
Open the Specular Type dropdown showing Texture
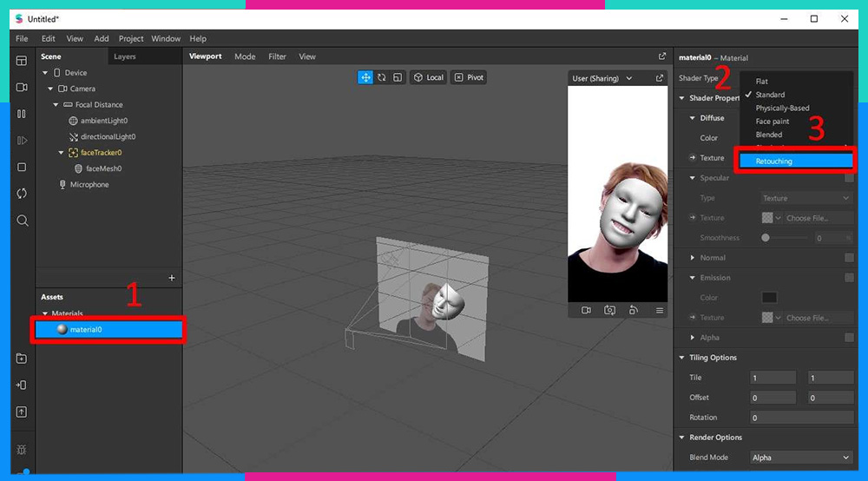(806, 198)
